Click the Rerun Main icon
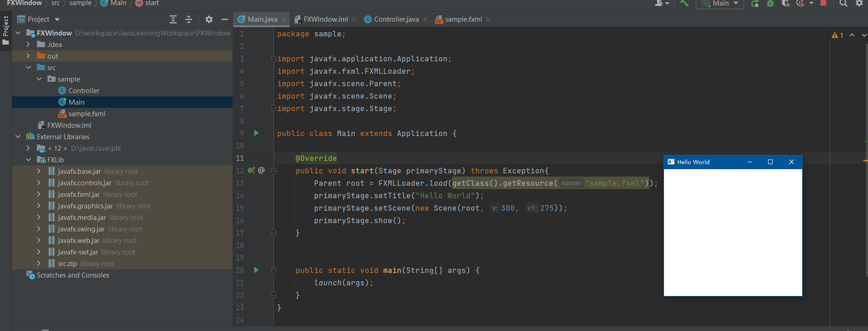The width and height of the screenshot is (868, 331). click(755, 3)
